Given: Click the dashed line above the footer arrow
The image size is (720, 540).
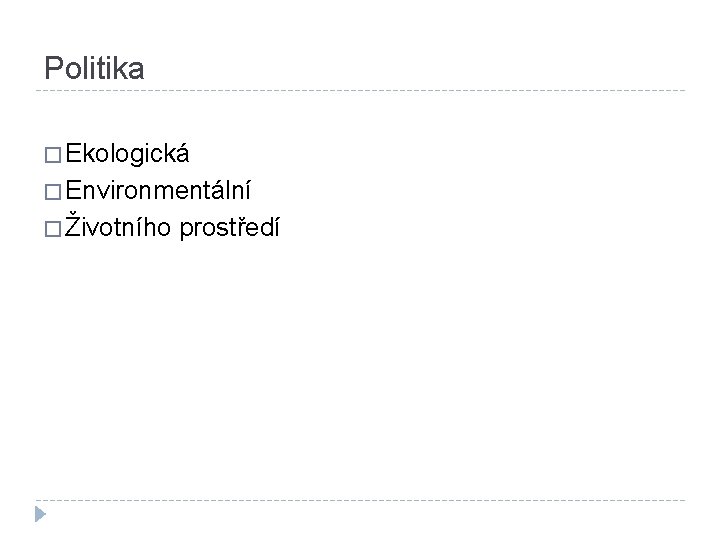Looking at the screenshot, I should click(360, 499).
